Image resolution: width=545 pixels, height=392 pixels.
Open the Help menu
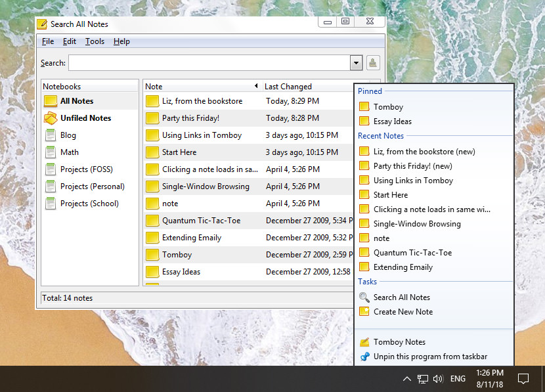click(121, 41)
